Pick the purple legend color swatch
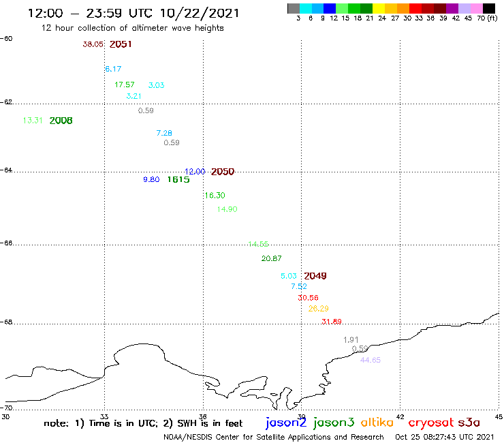Image resolution: width=504 pixels, height=443 pixels. click(x=452, y=8)
